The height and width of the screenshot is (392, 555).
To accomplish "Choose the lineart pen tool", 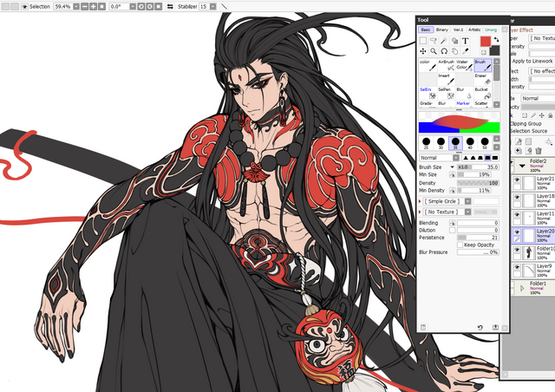I will [x=446, y=79].
